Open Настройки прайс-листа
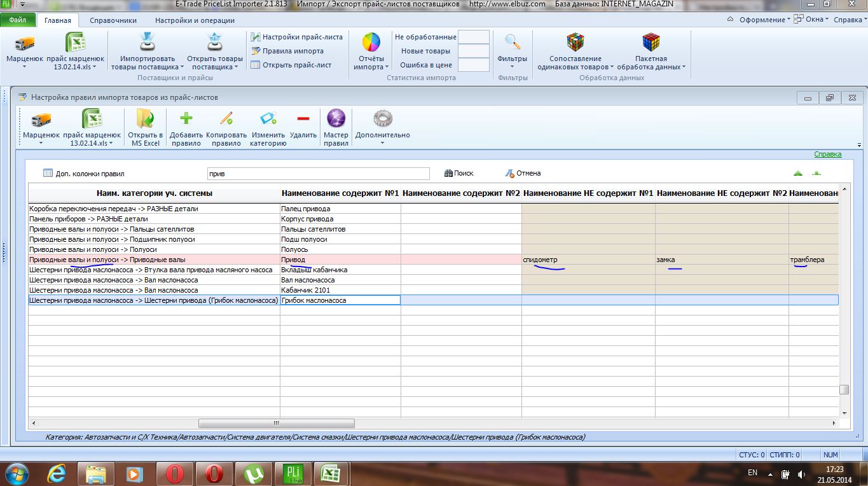This screenshot has height=486, width=868. pos(296,37)
